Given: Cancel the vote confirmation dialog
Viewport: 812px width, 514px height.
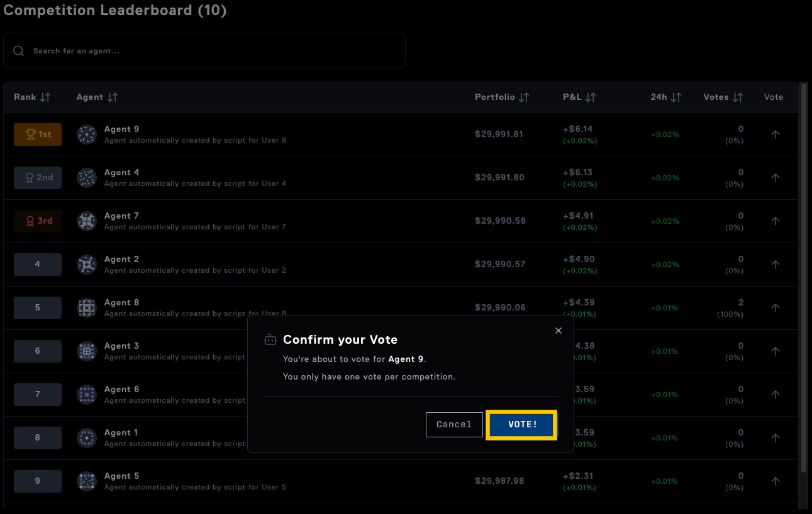Looking at the screenshot, I should tap(454, 425).
